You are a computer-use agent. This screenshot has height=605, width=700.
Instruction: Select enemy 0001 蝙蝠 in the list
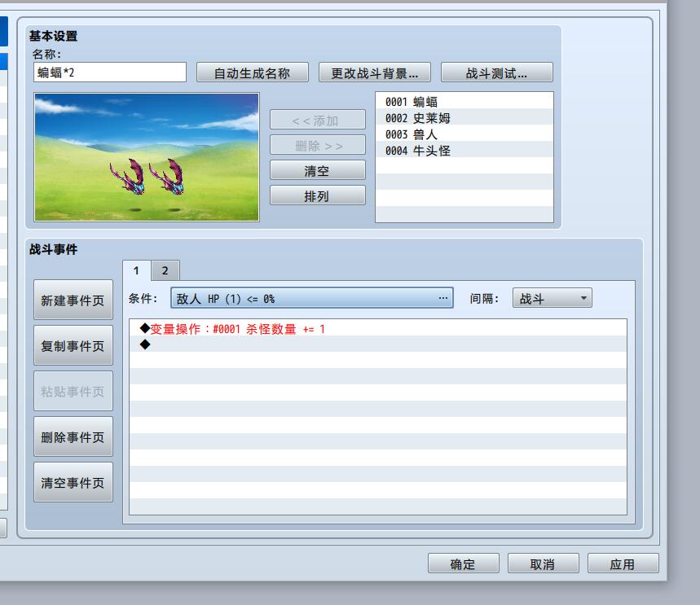click(464, 102)
